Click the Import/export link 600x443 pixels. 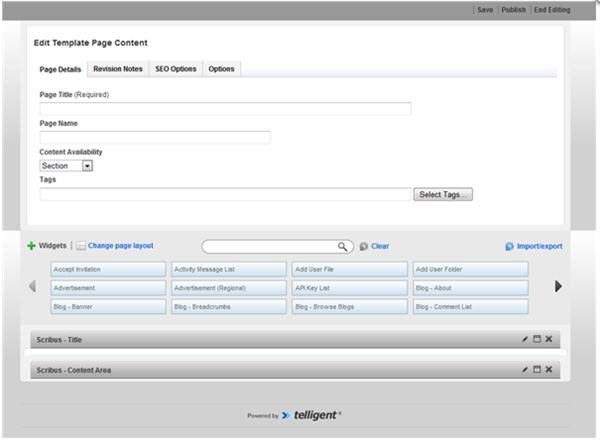point(539,246)
